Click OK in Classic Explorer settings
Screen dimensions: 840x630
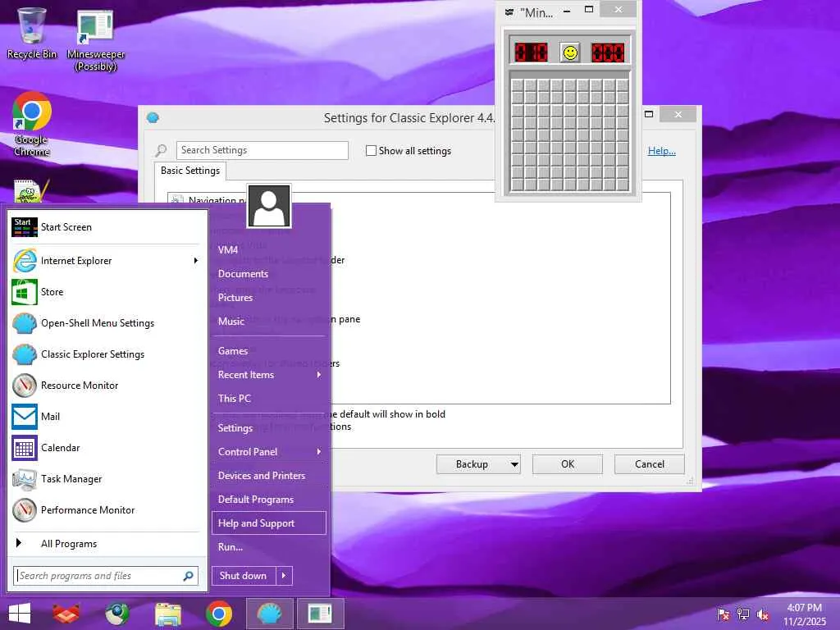pos(568,464)
